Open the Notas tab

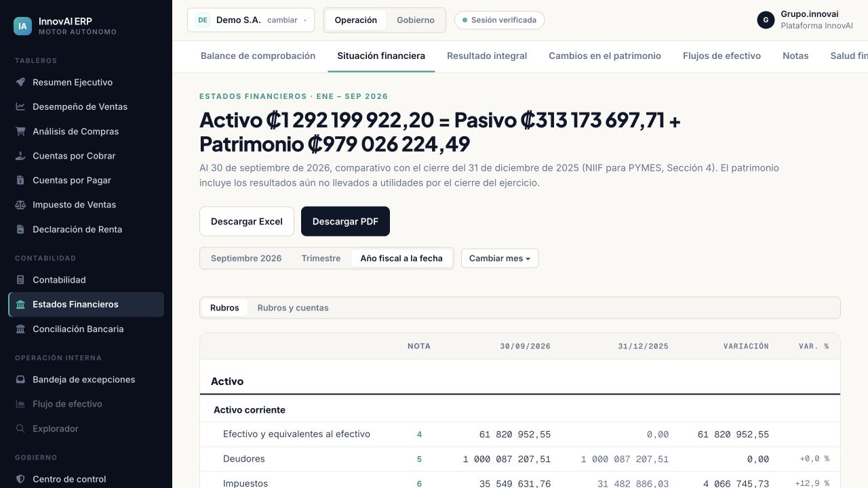coord(795,56)
